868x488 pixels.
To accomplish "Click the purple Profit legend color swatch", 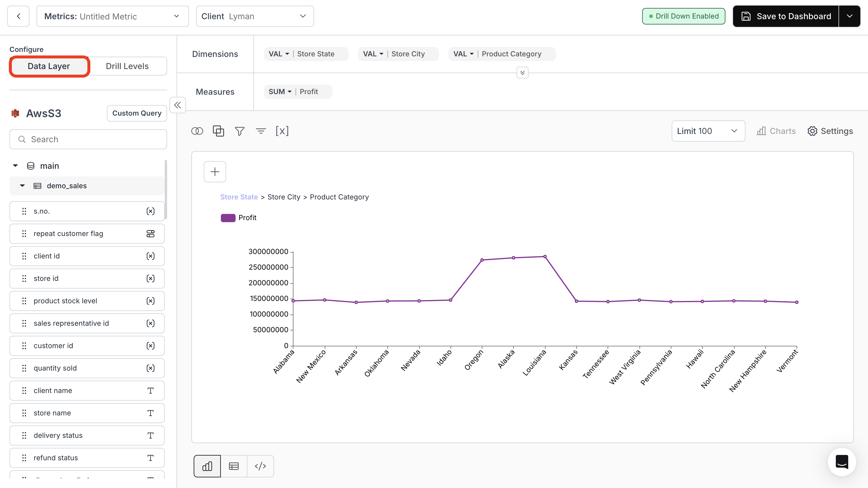I will pyautogui.click(x=228, y=217).
